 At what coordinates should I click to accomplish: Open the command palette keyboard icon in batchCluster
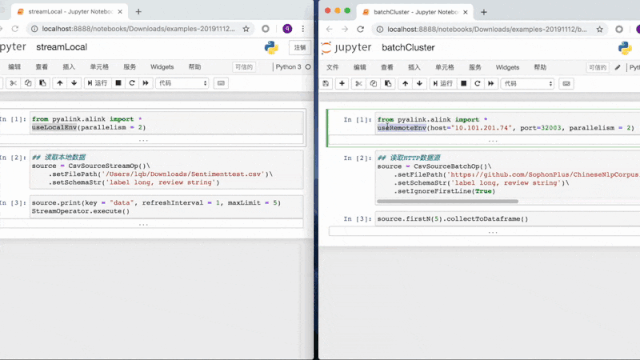(566, 84)
